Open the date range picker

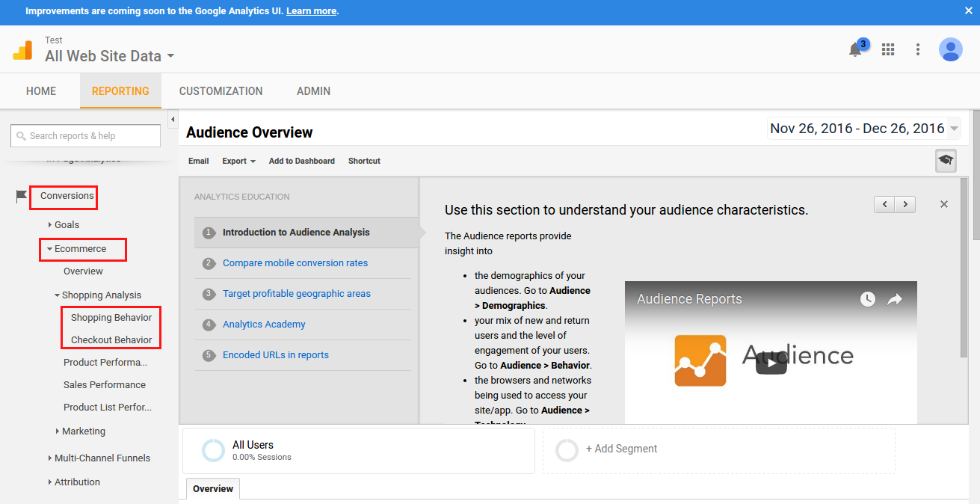[x=864, y=129]
